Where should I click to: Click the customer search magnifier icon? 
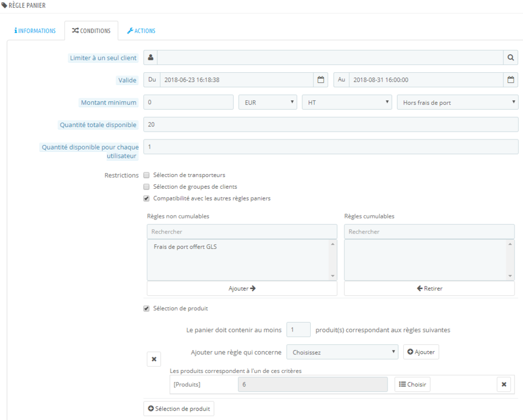[510, 58]
